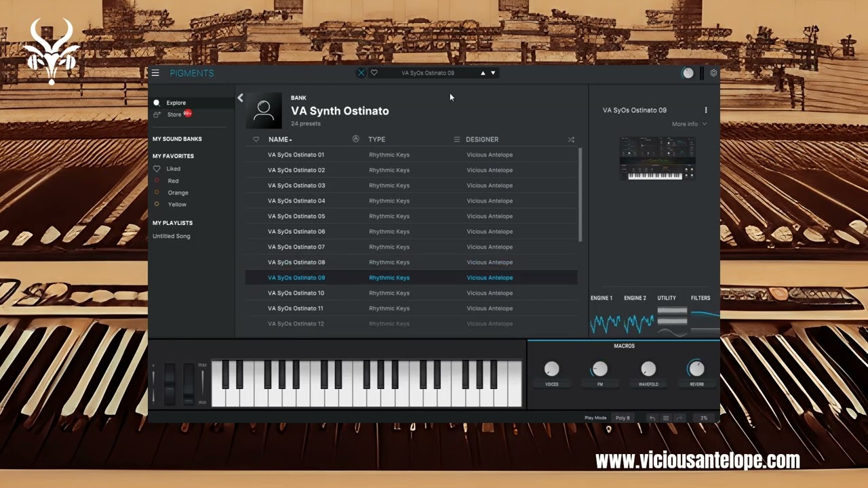Open the UTILITY engine preview

click(x=672, y=321)
